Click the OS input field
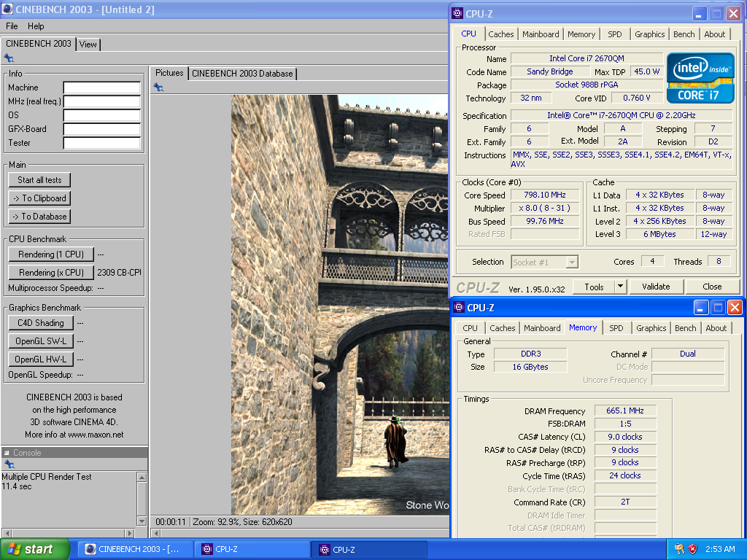 tap(102, 115)
